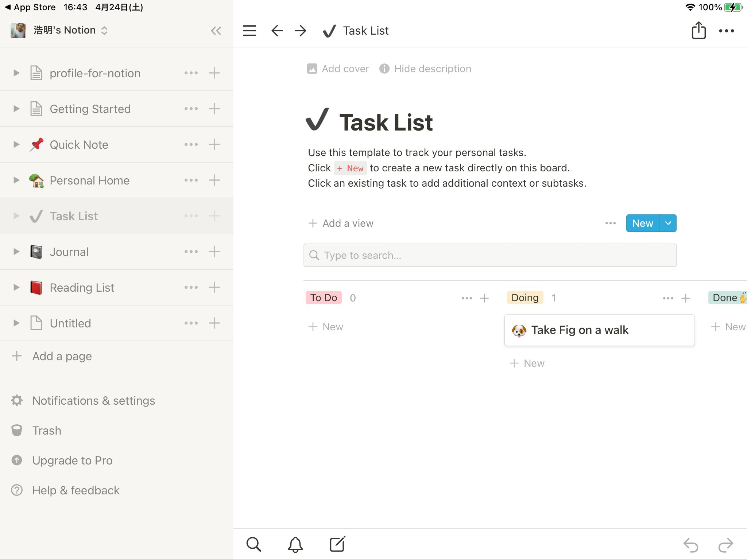Screen dimensions: 747x560
Task: Expand the Getting Started tree item
Action: pos(16,109)
